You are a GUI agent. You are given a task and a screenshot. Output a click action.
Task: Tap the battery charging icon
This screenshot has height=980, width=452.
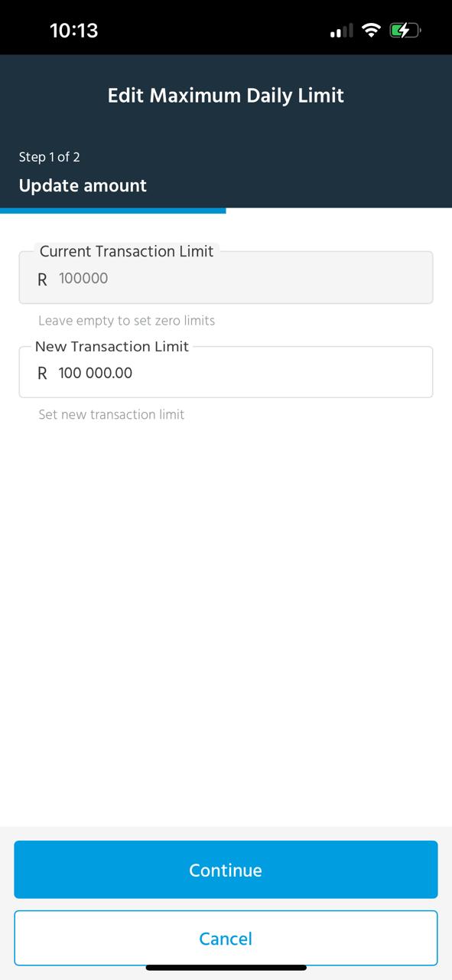point(405,31)
